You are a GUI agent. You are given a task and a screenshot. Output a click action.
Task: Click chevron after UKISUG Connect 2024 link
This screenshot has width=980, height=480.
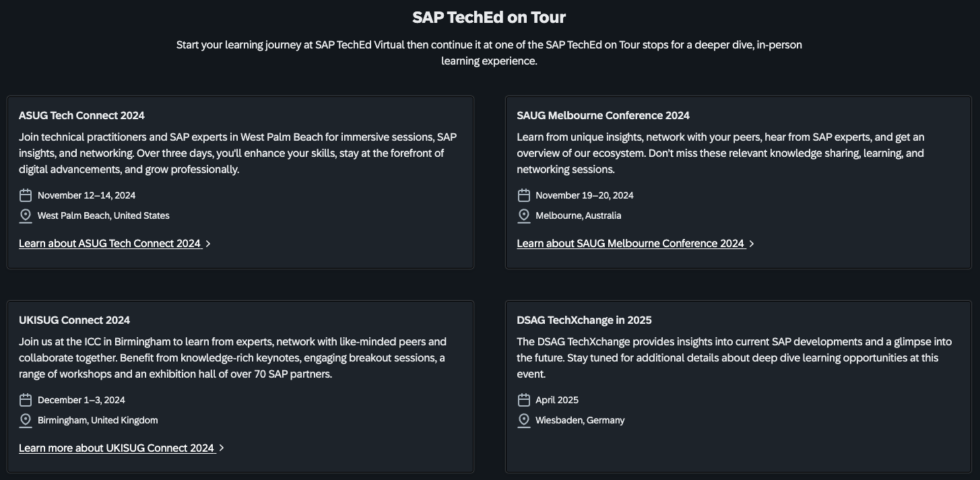click(222, 448)
